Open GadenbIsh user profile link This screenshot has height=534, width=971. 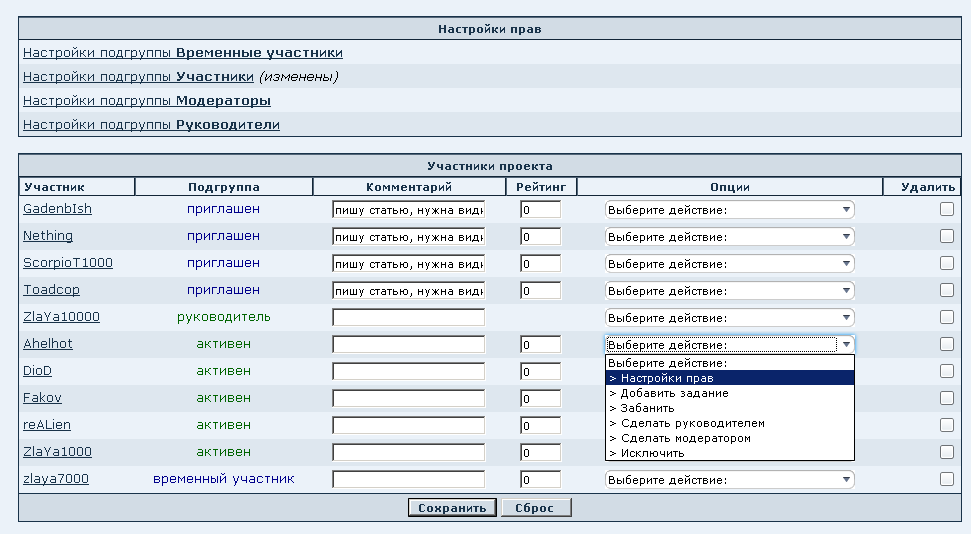point(57,209)
